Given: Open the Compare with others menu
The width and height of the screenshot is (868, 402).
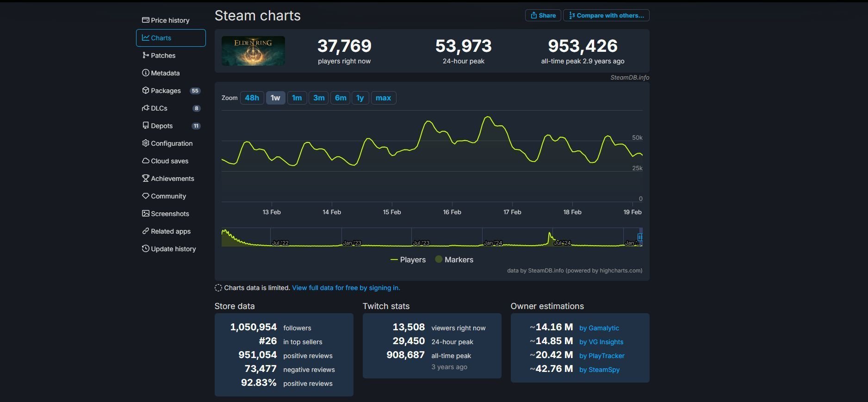Looking at the screenshot, I should pyautogui.click(x=606, y=15).
